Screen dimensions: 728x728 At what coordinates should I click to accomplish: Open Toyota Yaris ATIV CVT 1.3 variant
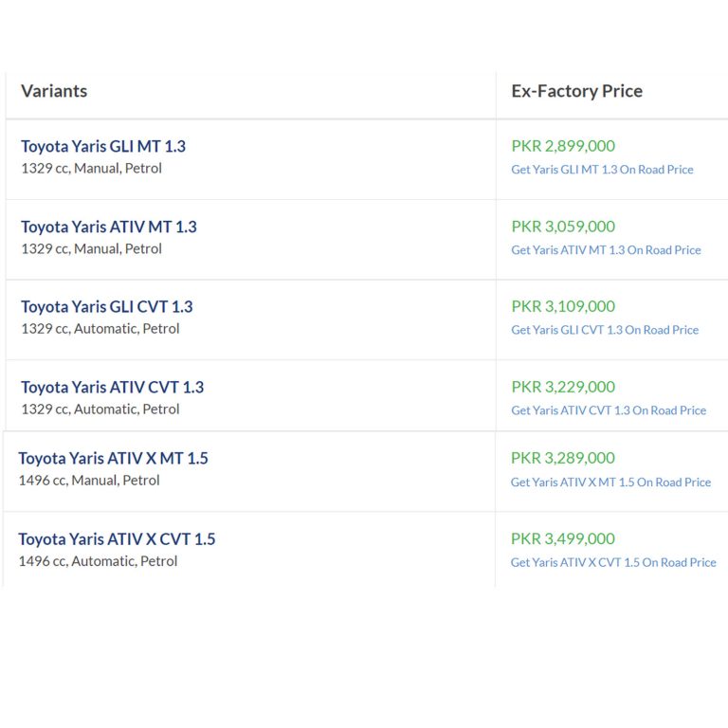tap(113, 387)
